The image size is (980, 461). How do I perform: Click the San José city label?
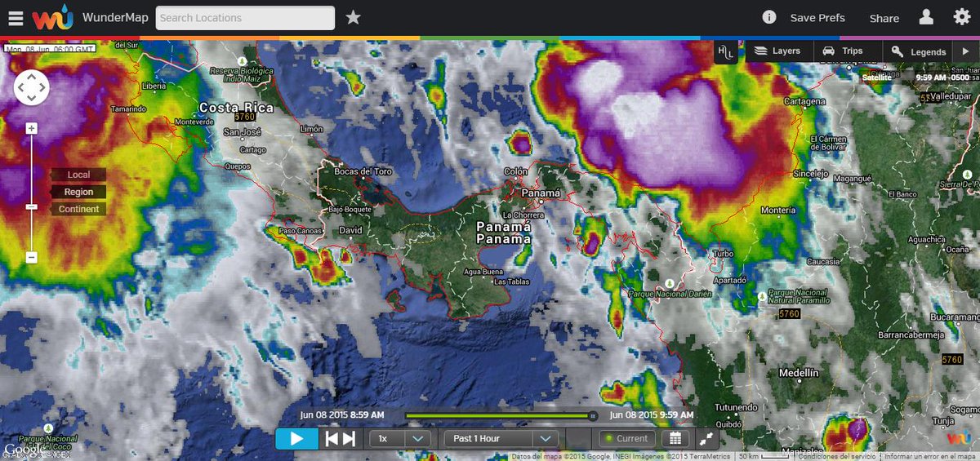[242, 132]
